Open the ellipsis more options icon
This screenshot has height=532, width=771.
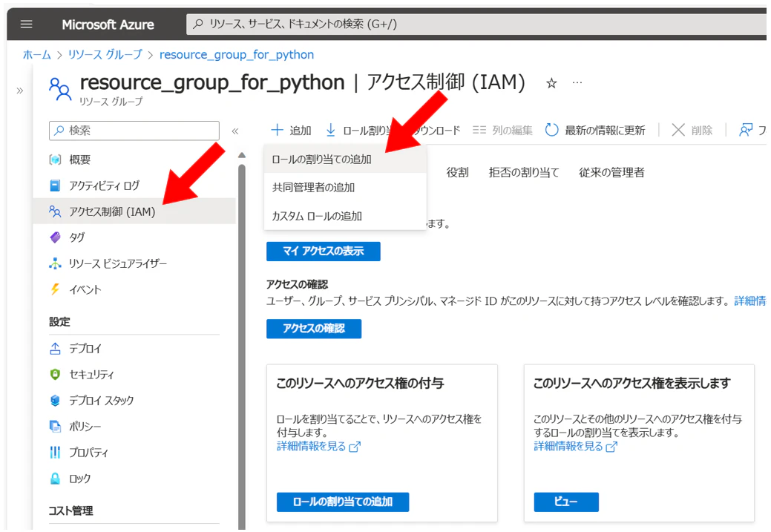point(577,82)
